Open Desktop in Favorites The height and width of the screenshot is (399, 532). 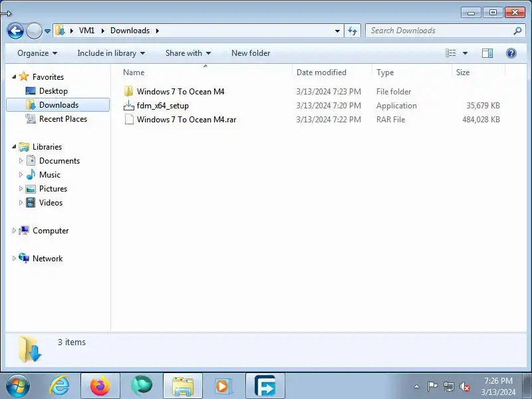[x=53, y=91]
